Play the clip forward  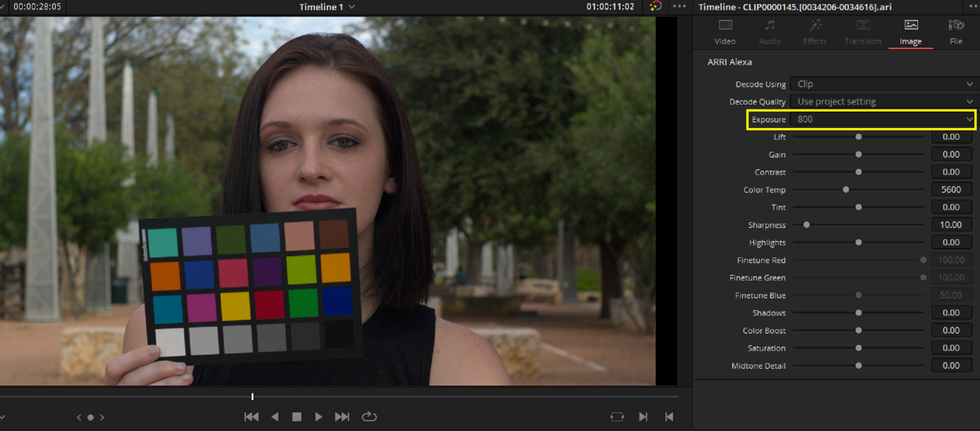click(318, 416)
